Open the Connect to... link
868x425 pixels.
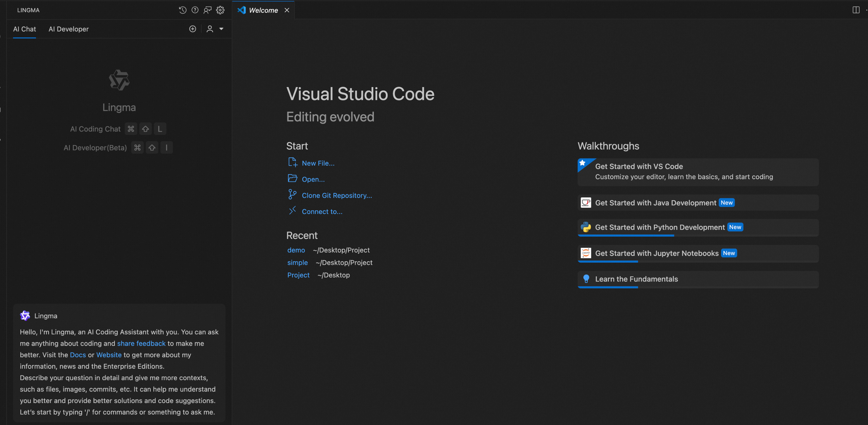322,212
